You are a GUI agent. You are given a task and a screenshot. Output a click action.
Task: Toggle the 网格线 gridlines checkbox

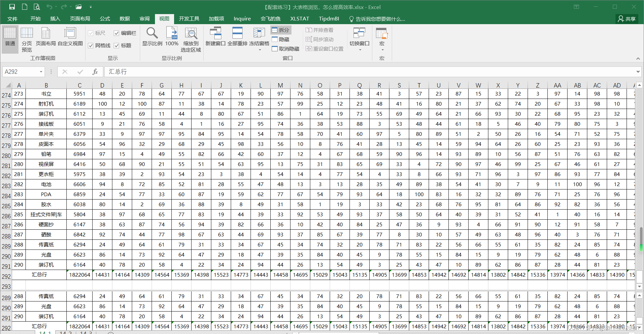click(x=99, y=45)
